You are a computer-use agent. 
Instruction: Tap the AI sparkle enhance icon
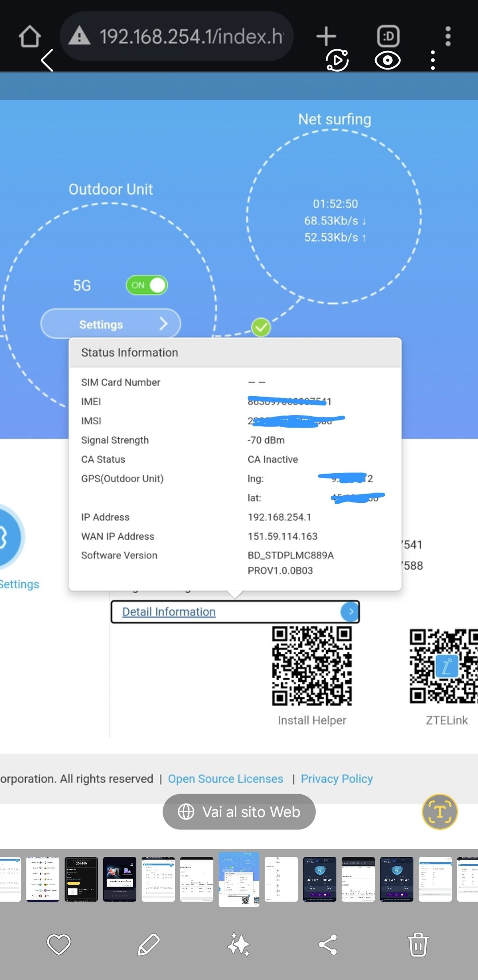click(239, 944)
